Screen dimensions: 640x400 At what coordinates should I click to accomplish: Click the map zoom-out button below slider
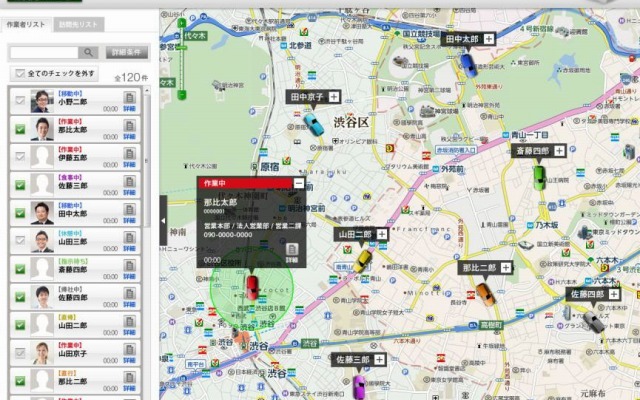(182, 95)
